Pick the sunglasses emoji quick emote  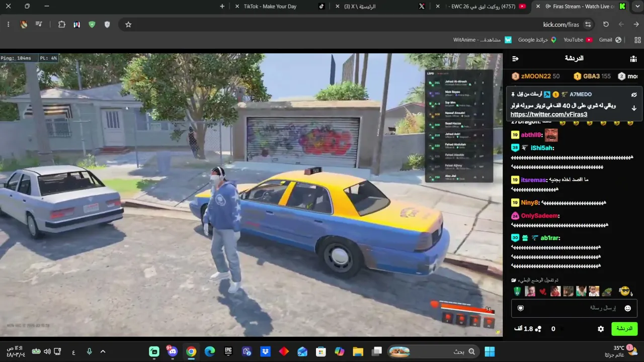(x=624, y=291)
